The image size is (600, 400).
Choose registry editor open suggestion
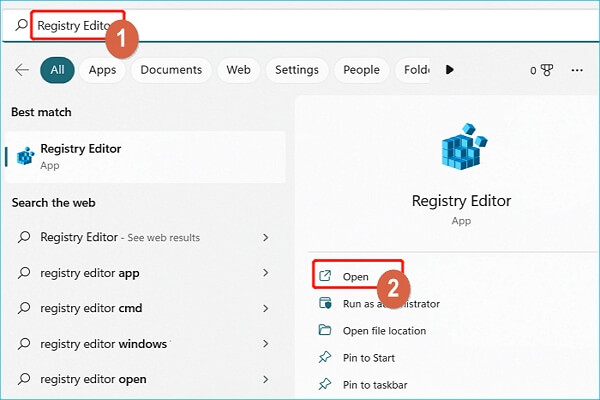[x=145, y=379]
